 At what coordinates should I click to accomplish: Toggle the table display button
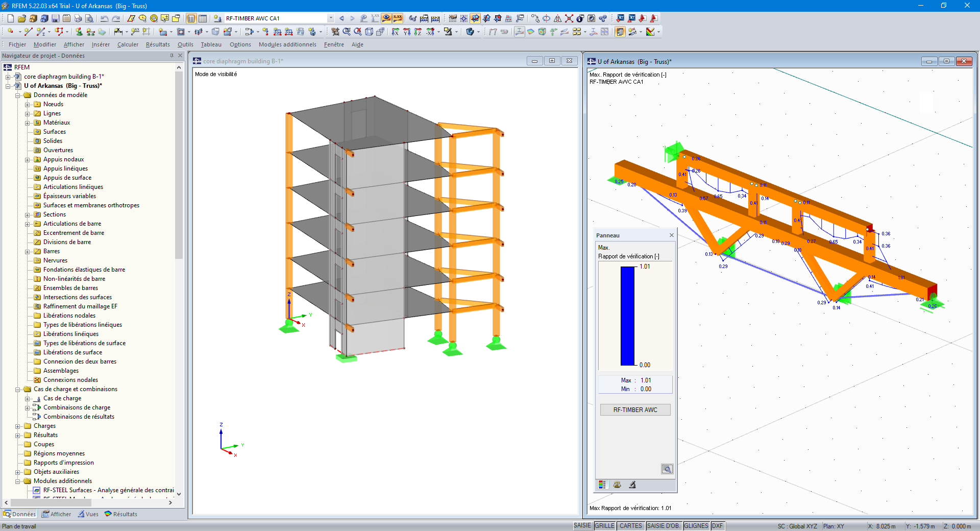point(202,18)
